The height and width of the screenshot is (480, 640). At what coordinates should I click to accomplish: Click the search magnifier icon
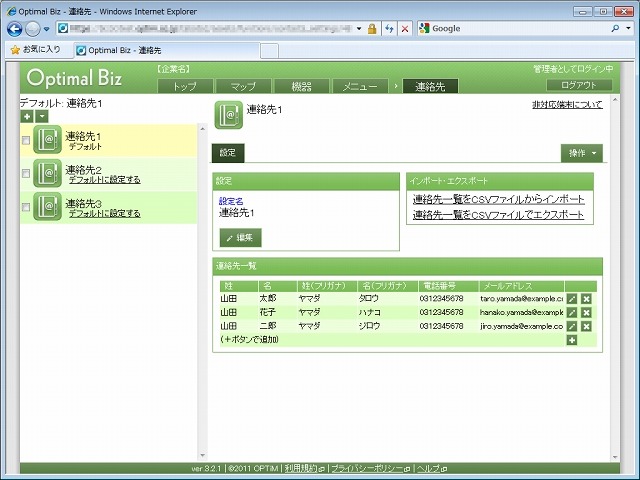(616, 28)
